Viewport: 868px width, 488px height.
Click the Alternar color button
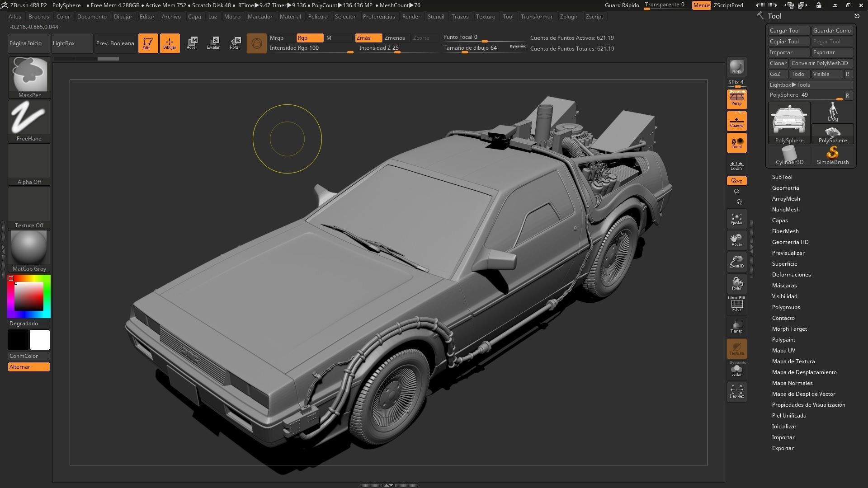coord(29,367)
